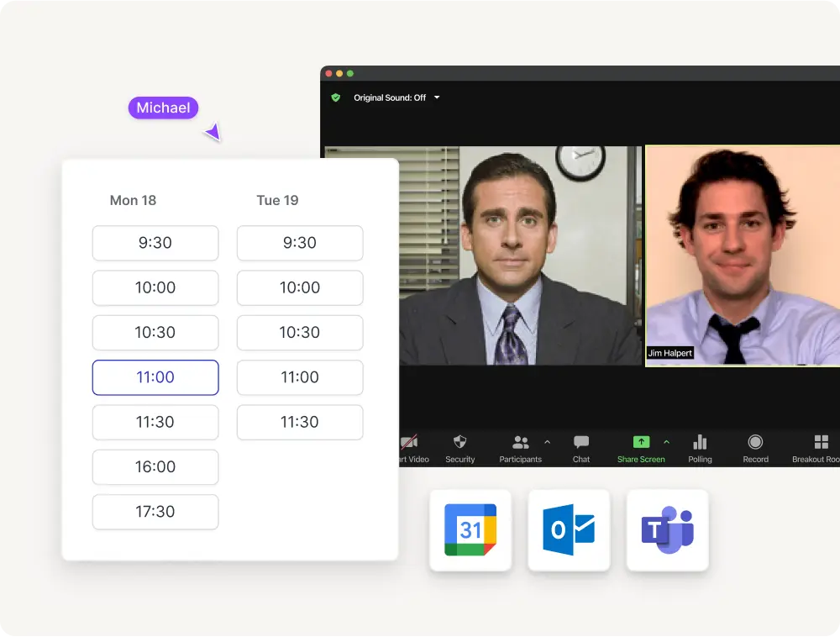Open the Original Sound: Off dropdown
Viewport: 840px width, 637px height.
coord(396,97)
